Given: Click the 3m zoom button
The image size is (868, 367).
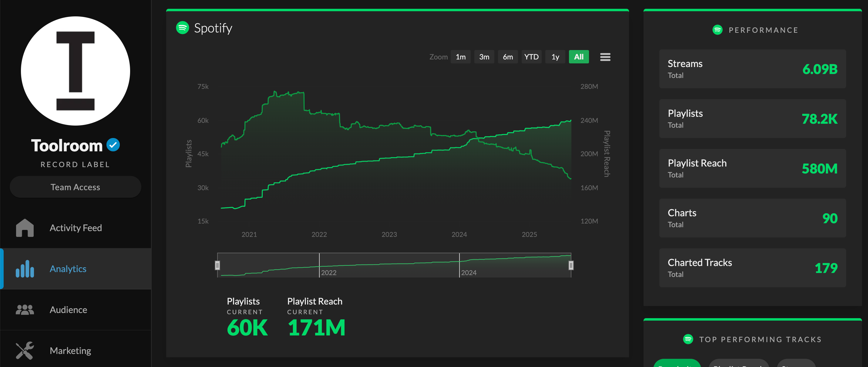Looking at the screenshot, I should click(484, 57).
